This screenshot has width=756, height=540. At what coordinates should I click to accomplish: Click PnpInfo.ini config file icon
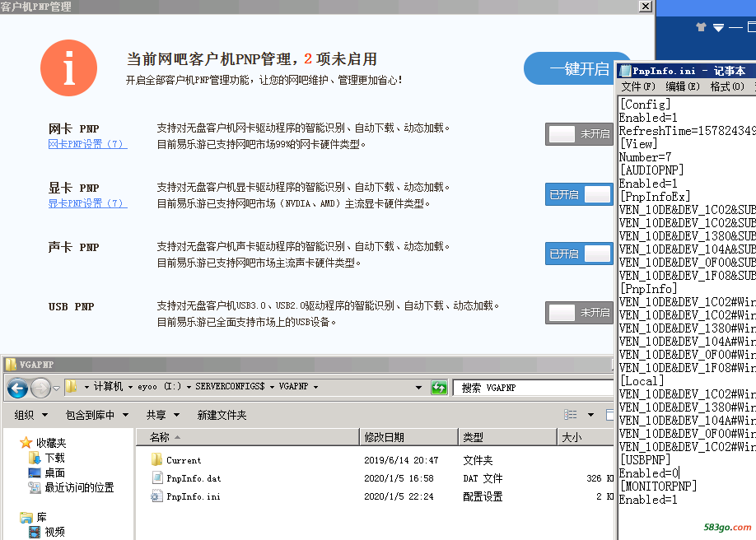pos(156,496)
